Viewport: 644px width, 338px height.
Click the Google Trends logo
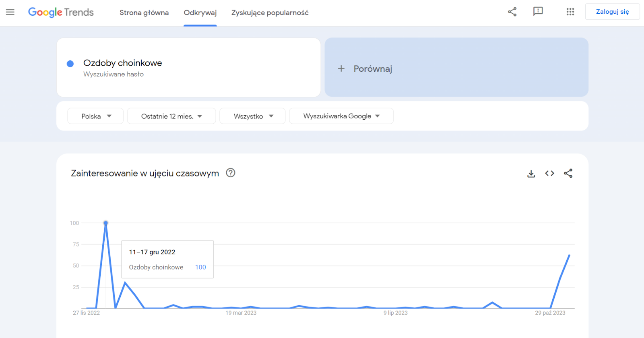(x=61, y=12)
